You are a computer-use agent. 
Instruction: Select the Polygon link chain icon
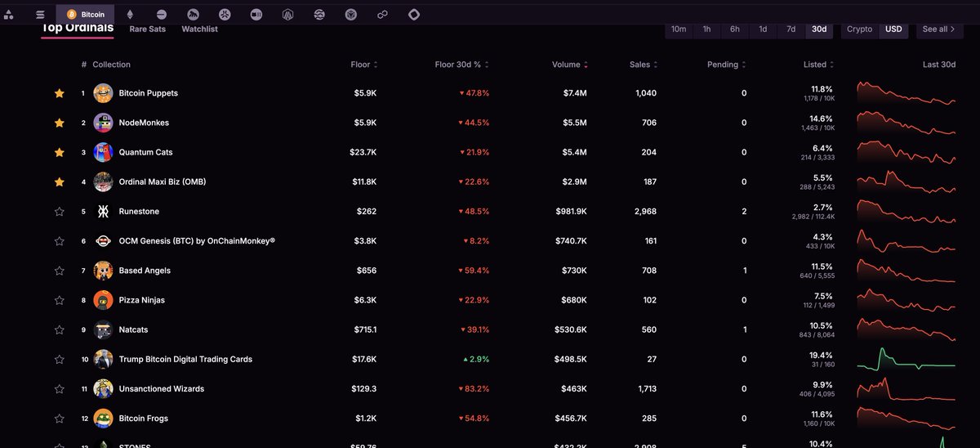click(382, 15)
